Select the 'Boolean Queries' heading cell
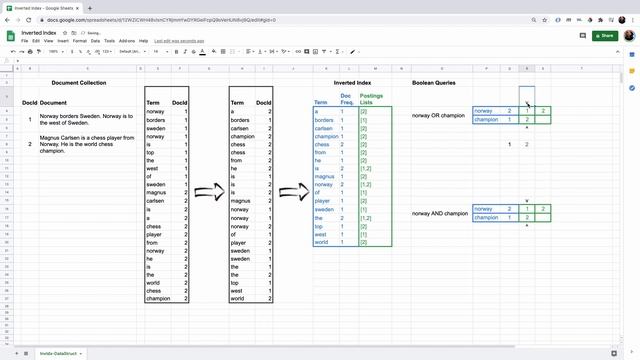This screenshot has width=640, height=360. pyautogui.click(x=433, y=83)
